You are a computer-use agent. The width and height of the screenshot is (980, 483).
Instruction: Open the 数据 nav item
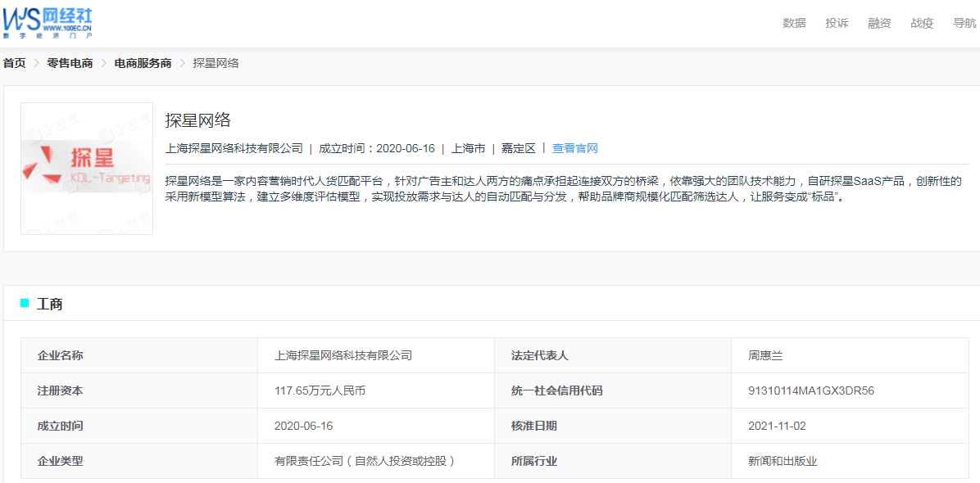coord(794,23)
